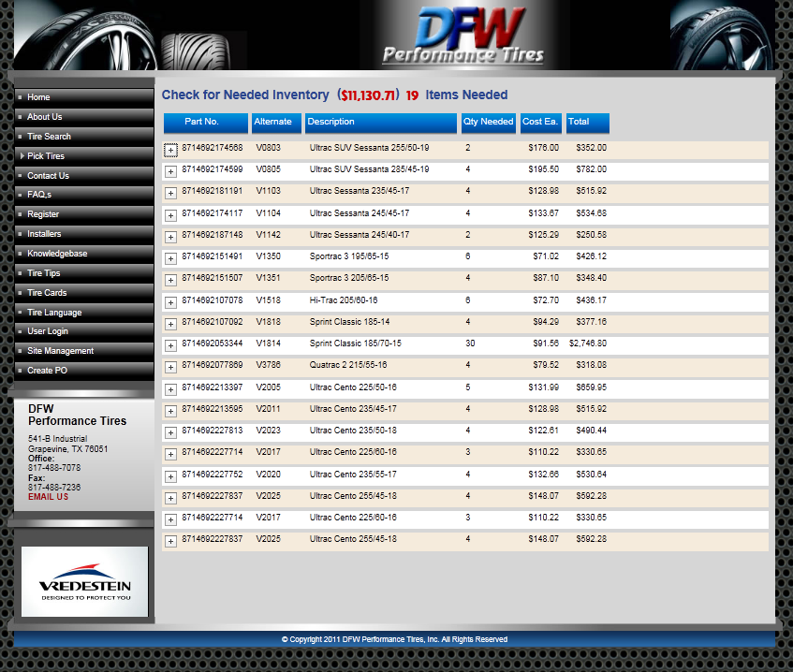Expand the Ultrac Cento 235/50-18 row
The image size is (793, 672).
click(x=170, y=433)
